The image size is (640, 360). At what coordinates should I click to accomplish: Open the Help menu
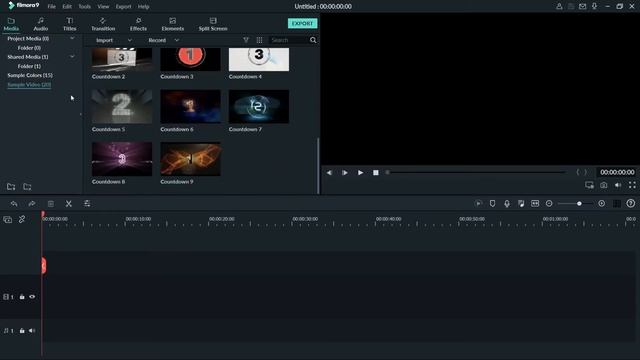pyautogui.click(x=143, y=7)
